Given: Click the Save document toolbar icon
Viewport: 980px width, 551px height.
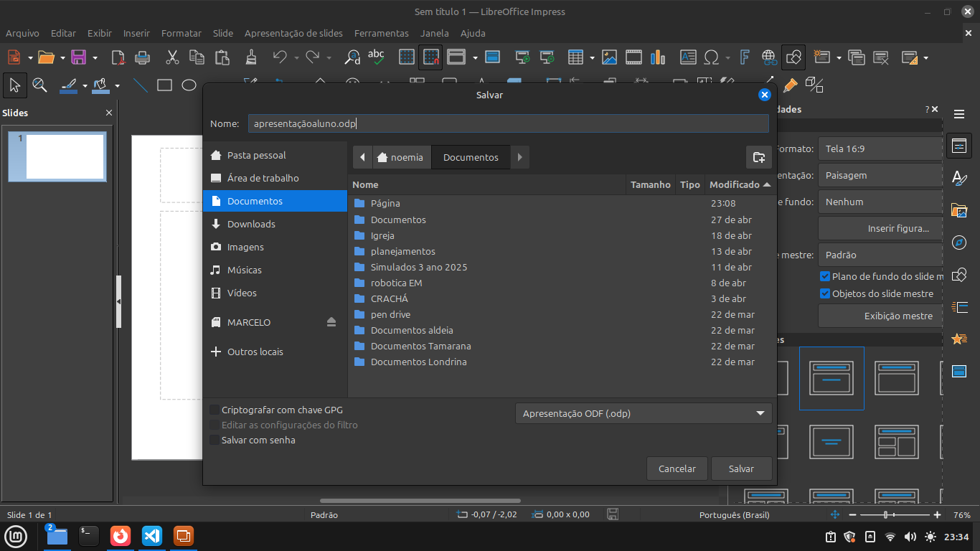Looking at the screenshot, I should point(78,57).
